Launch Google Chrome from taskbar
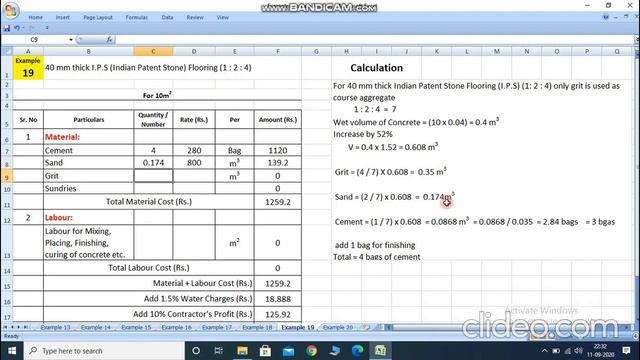Image resolution: width=640 pixels, height=360 pixels. pyautogui.click(x=311, y=351)
